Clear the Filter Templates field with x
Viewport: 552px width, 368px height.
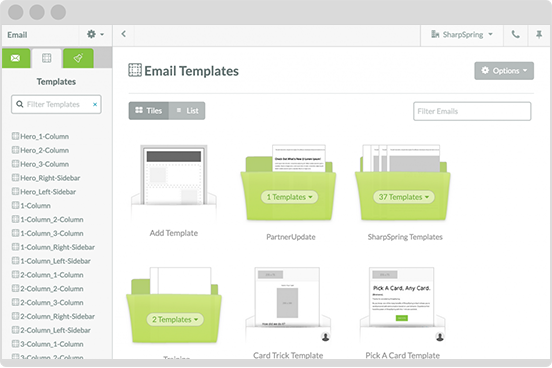(x=95, y=104)
